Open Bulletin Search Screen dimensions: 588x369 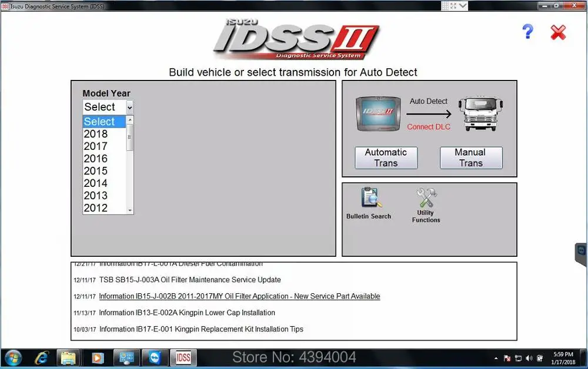(x=369, y=203)
